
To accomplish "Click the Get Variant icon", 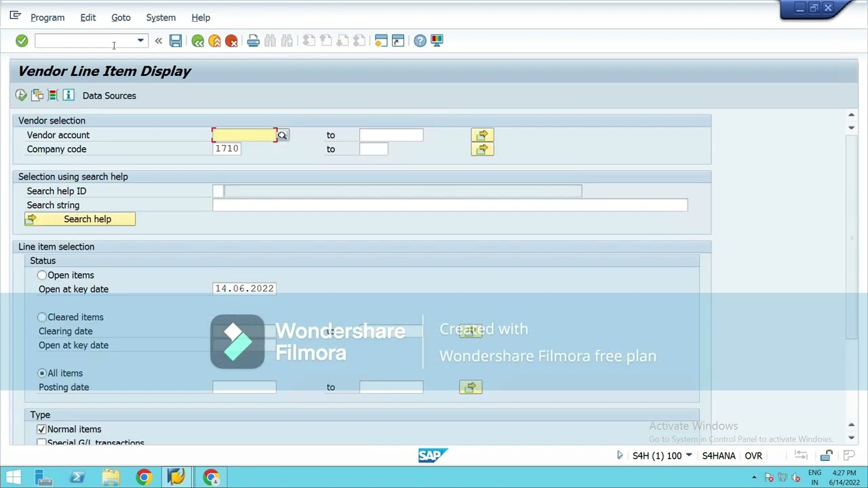I will point(37,96).
